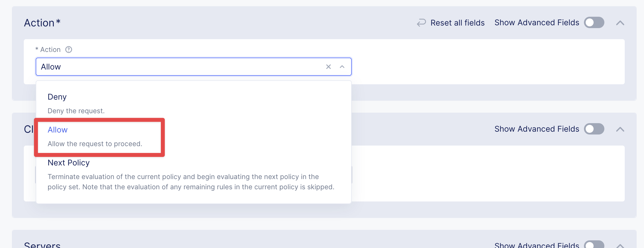
Task: Click the help icon beside Action label
Action: tap(69, 50)
